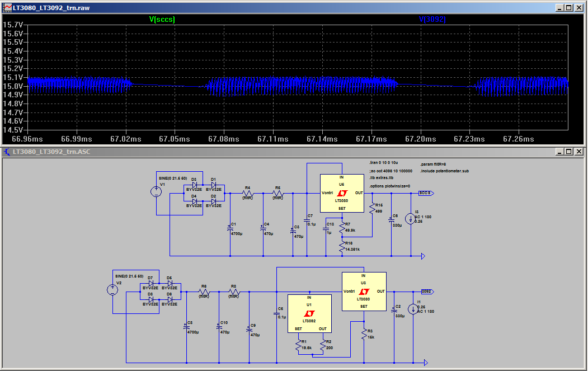Screen dimensions: 588x371
Task: Click the 15.7V label on the vertical axis
Action: point(13,25)
